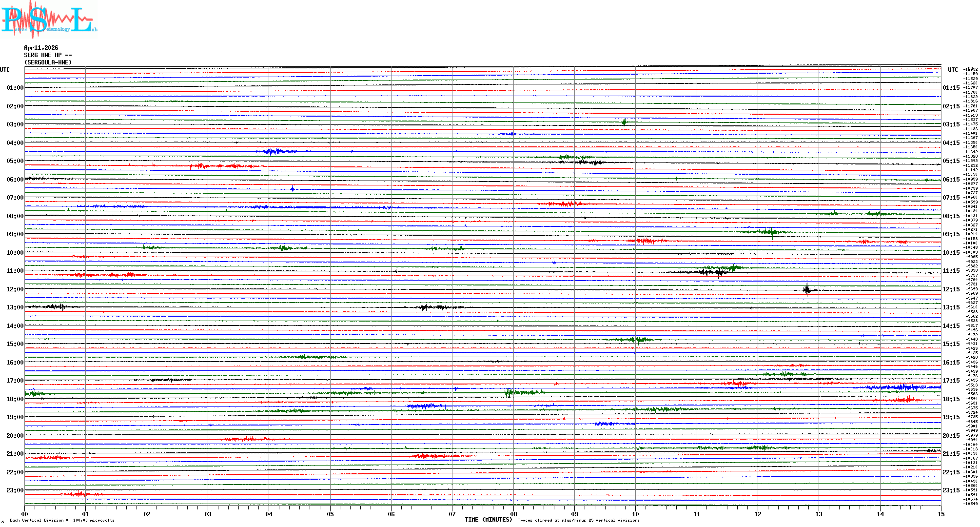Click the 08 minute tick on bottom axis

pos(513,514)
